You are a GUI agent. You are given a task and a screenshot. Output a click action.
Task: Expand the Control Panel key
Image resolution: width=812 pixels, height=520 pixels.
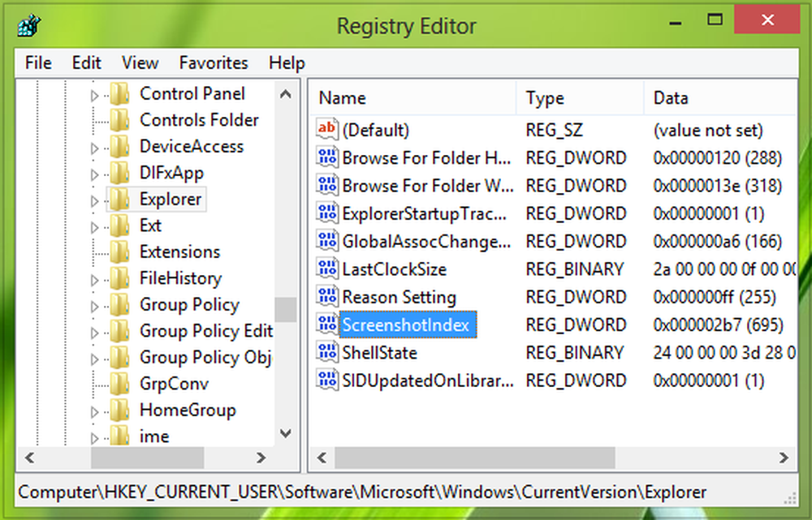(x=94, y=96)
